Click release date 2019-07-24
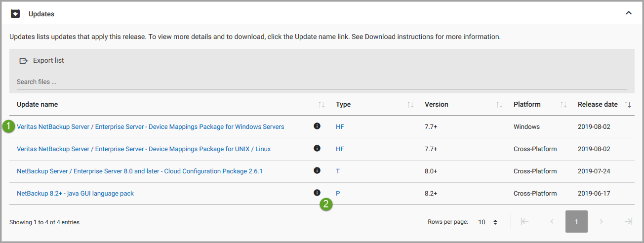644x243 pixels. [594, 171]
